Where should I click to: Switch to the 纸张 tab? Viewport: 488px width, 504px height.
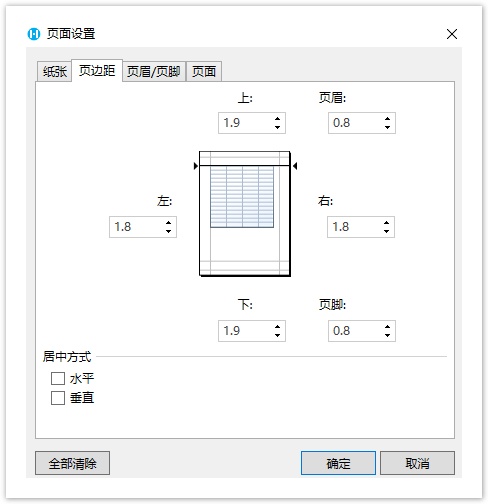pos(54,71)
